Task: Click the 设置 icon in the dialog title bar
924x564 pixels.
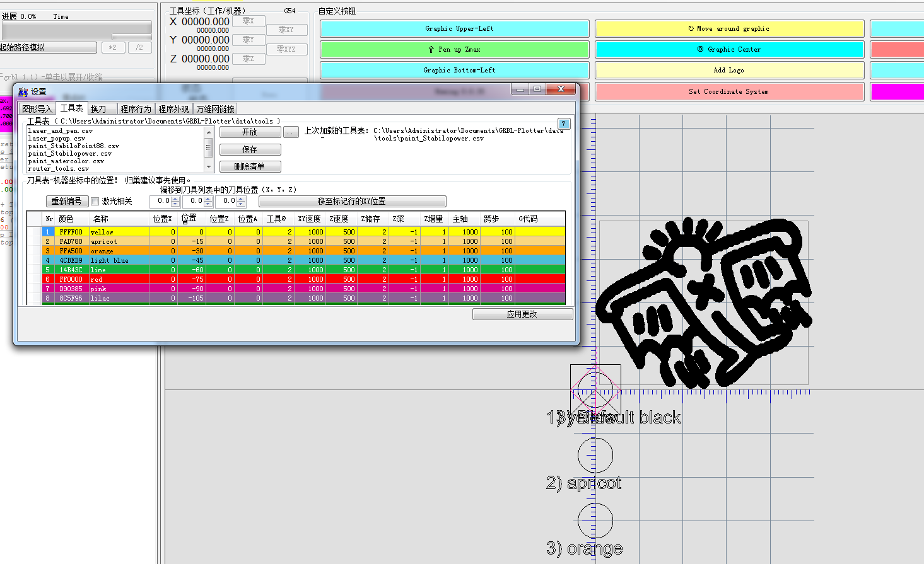Action: 23,91
